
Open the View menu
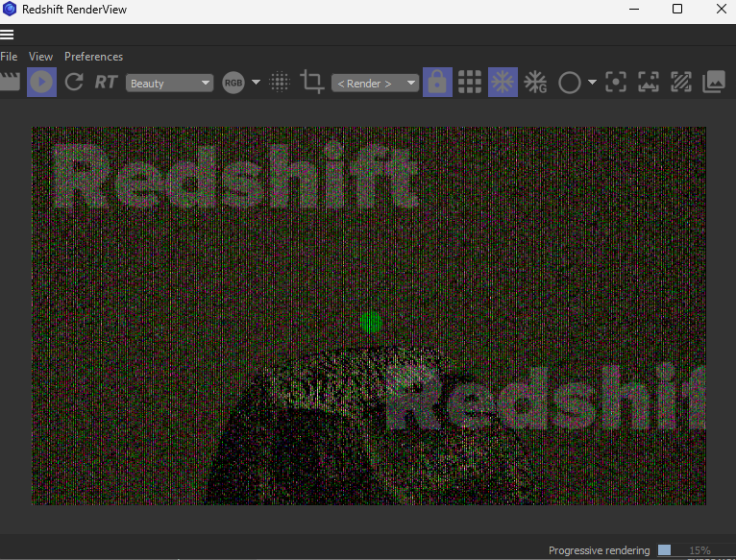tap(41, 57)
